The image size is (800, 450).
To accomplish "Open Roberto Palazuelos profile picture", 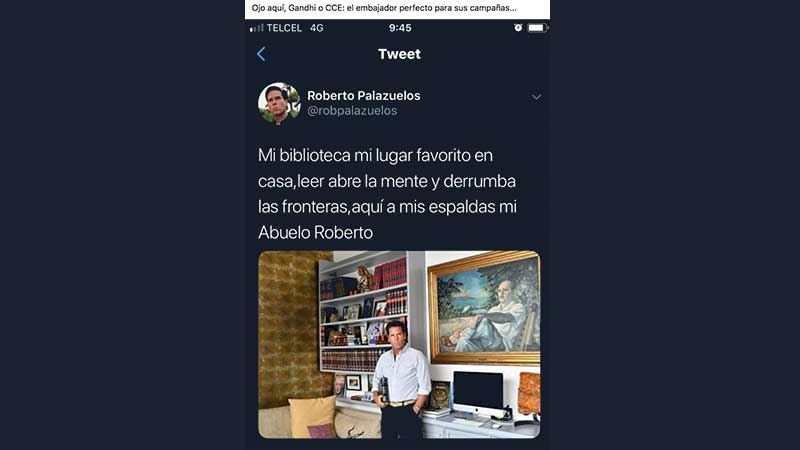I will [x=279, y=104].
